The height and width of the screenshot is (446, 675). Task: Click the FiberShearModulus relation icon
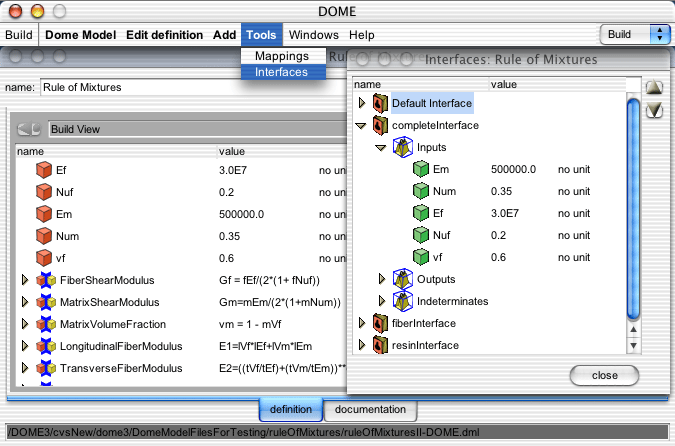46,280
